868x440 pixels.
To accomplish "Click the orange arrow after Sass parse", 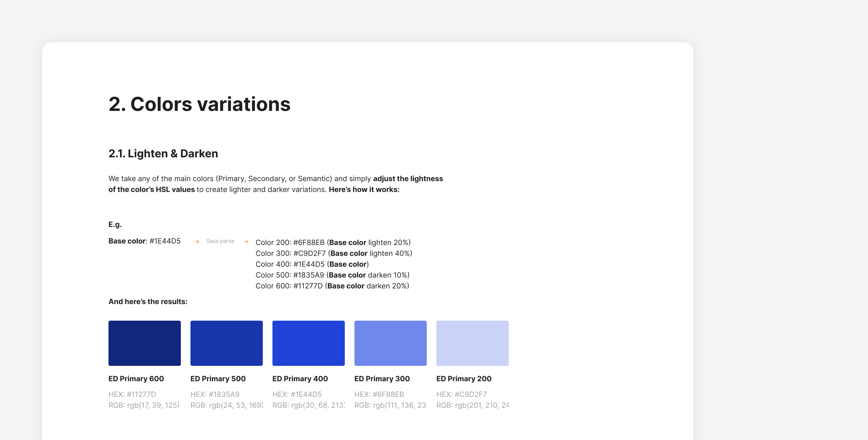I will click(x=246, y=242).
